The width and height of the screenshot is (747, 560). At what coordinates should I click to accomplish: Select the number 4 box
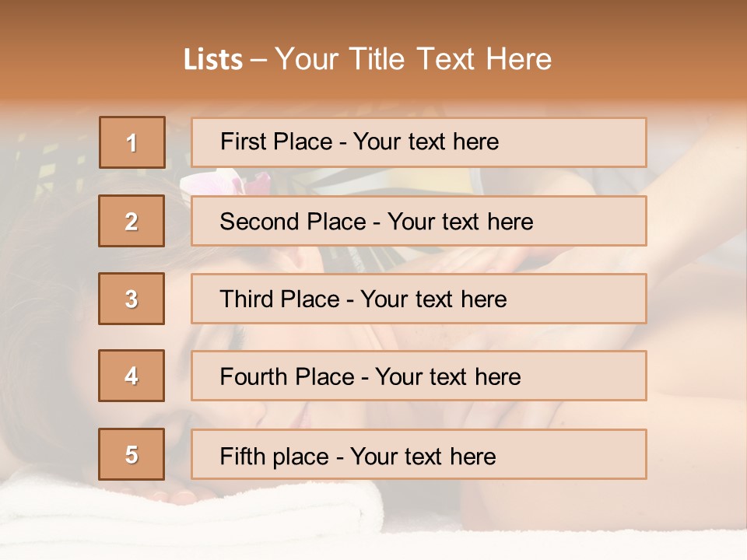point(132,376)
